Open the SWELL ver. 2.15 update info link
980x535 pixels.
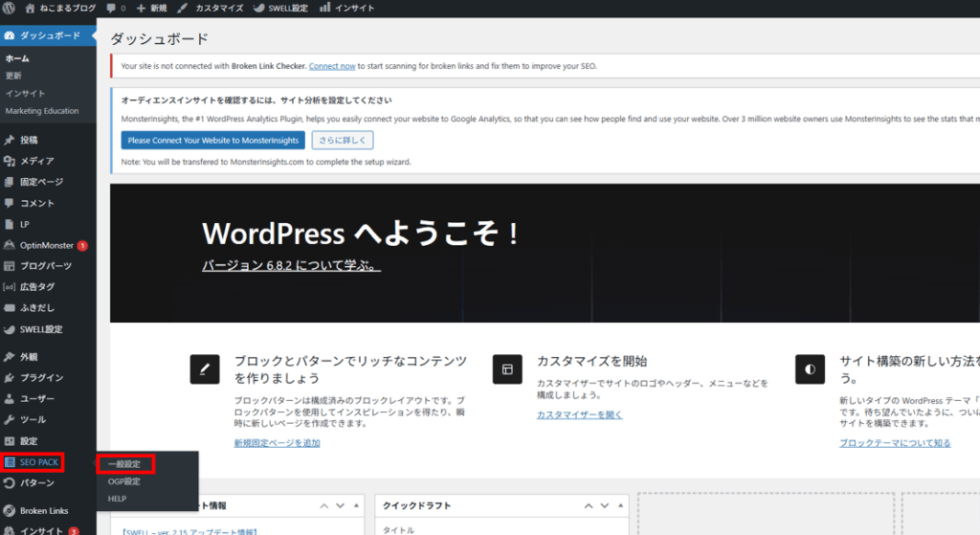tap(189, 531)
